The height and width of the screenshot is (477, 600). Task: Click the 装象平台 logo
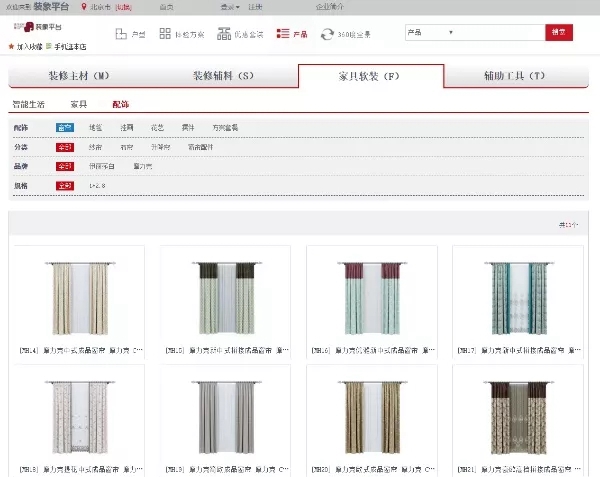[37, 27]
